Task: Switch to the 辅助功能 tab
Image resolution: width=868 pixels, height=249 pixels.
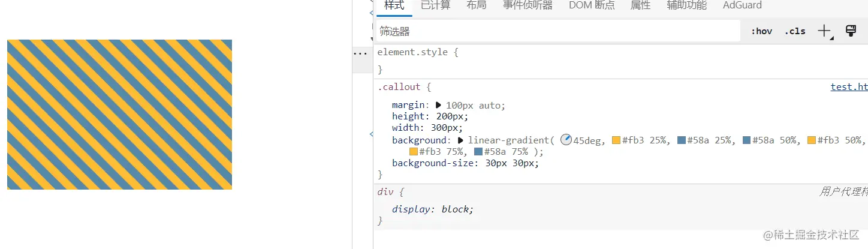Action: click(686, 5)
